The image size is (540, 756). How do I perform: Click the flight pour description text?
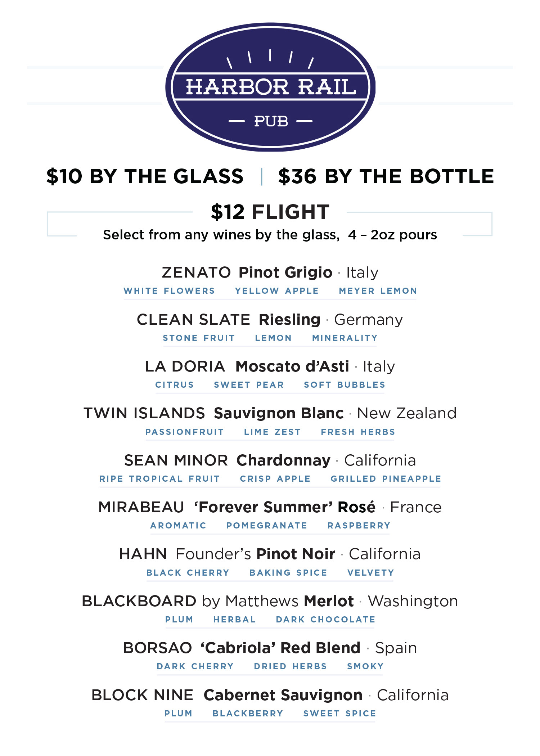tap(270, 235)
